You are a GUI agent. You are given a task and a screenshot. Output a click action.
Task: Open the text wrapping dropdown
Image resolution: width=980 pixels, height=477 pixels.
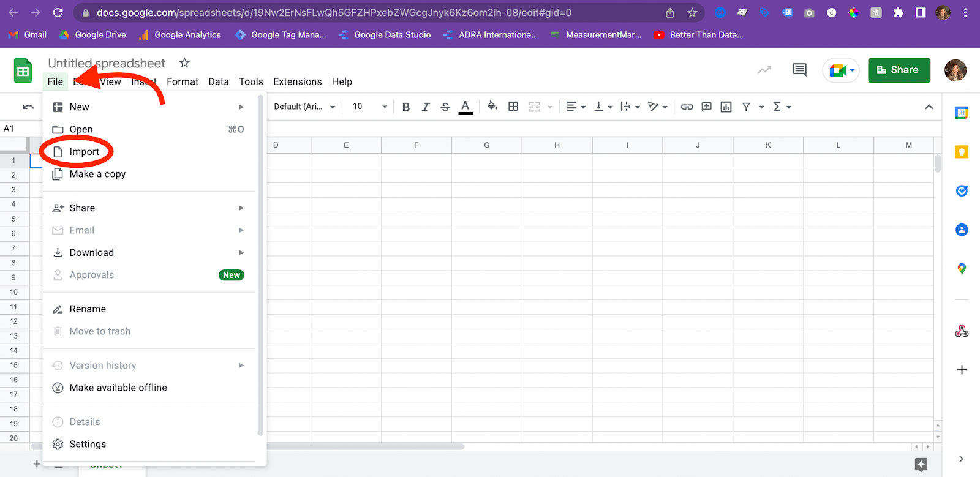[x=630, y=107]
